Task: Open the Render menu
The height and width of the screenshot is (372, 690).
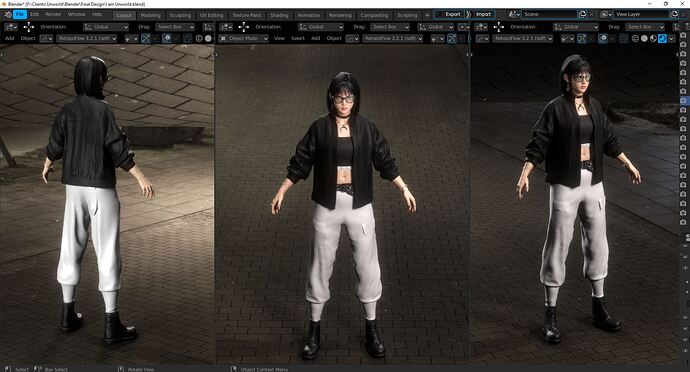Action: (54, 15)
